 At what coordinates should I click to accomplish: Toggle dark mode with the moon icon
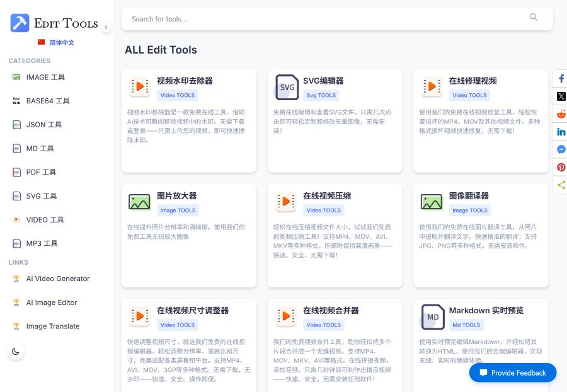click(x=16, y=351)
